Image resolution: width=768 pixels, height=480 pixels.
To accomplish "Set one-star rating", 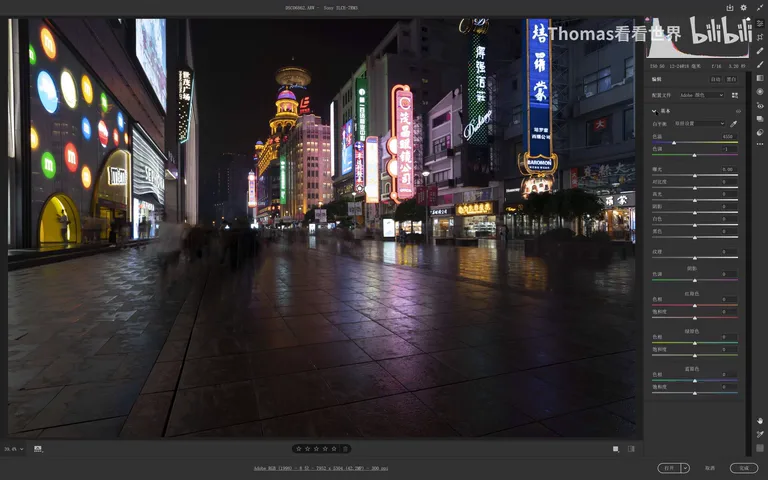I will point(299,449).
